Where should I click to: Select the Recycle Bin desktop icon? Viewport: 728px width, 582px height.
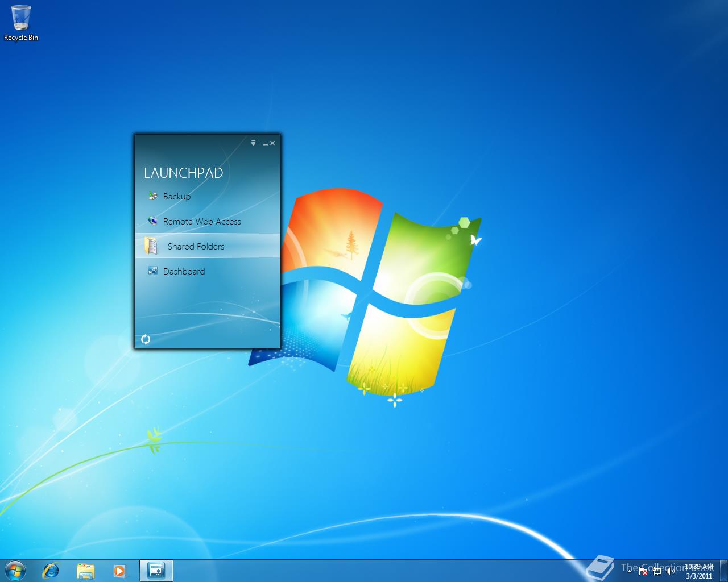(x=21, y=23)
